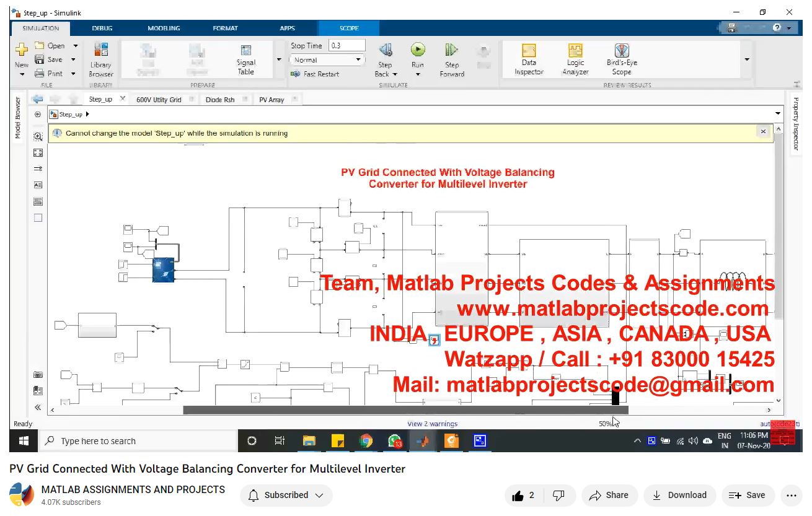Image resolution: width=812 pixels, height=516 pixels.
Task: Expand the Review Results gallery arrow
Action: click(x=746, y=59)
